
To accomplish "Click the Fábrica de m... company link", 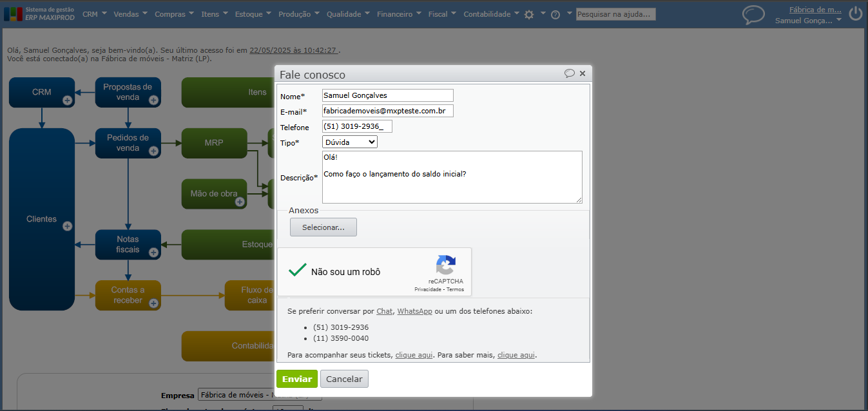I will click(x=815, y=10).
